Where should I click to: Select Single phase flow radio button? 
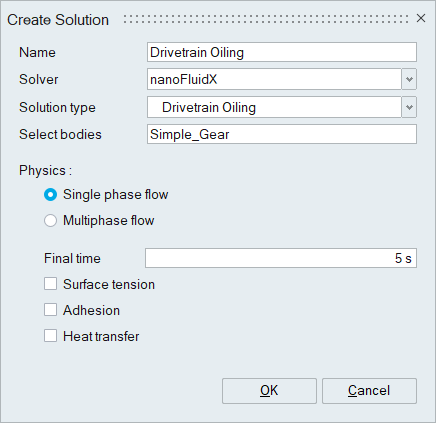[x=50, y=195]
